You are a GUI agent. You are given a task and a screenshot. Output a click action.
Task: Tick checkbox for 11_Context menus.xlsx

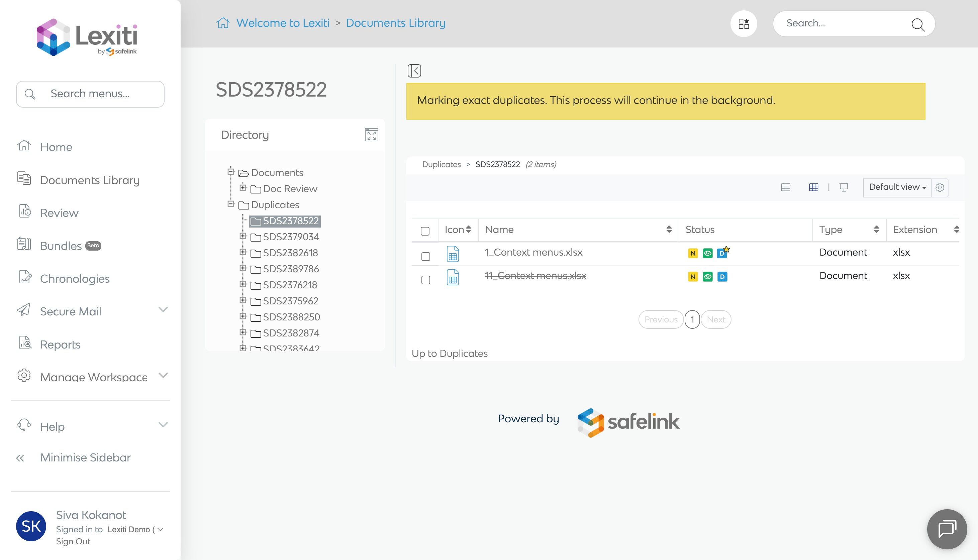click(x=425, y=280)
